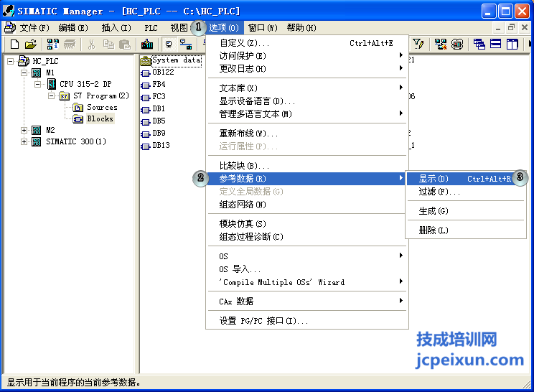Click the SIMATIC Manager document icon in menu bar
Image resolution: width=534 pixels, height=392 pixels.
(9, 27)
